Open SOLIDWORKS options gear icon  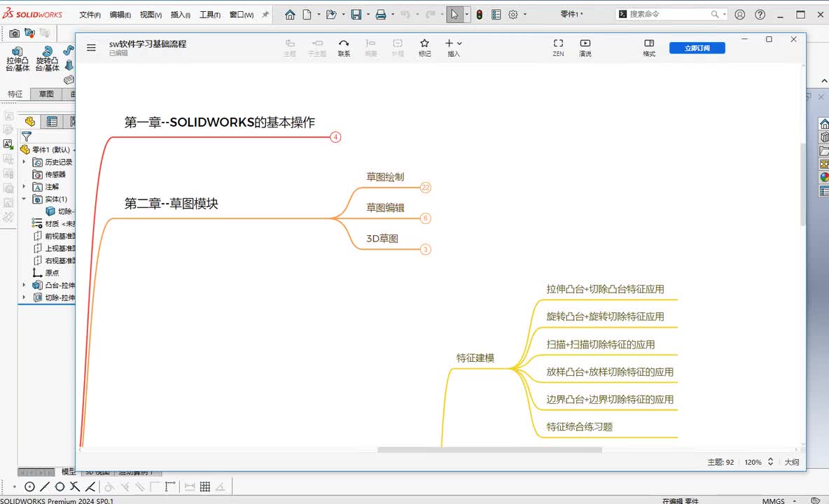513,14
